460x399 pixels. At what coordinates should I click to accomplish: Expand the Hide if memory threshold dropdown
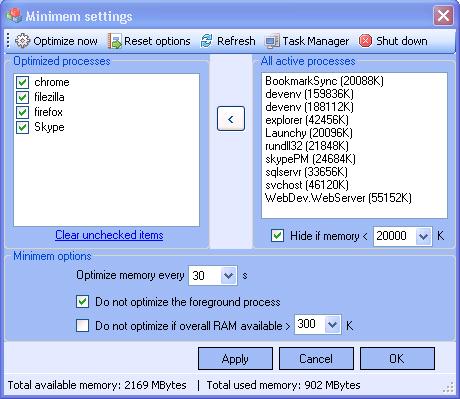click(x=423, y=236)
